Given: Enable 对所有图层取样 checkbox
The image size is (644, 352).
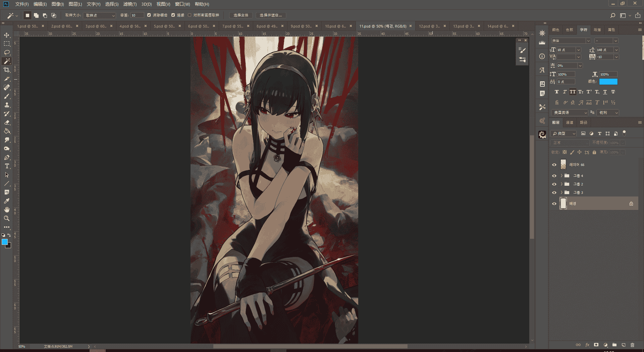Looking at the screenshot, I should pos(190,15).
